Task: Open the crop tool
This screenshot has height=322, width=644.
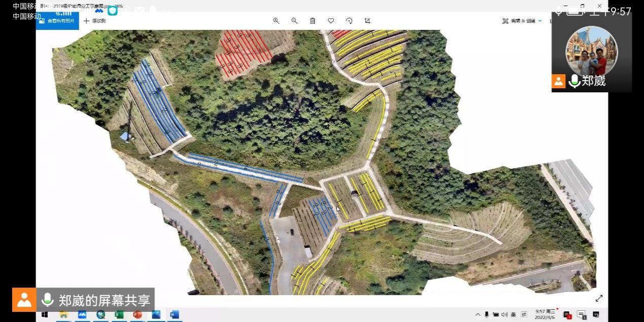Action: coord(367,21)
